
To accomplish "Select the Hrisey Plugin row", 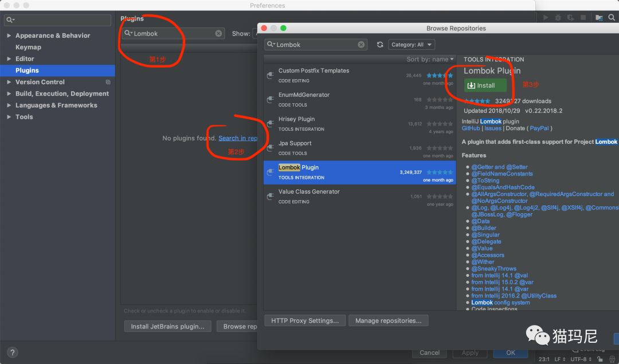I will click(359, 124).
